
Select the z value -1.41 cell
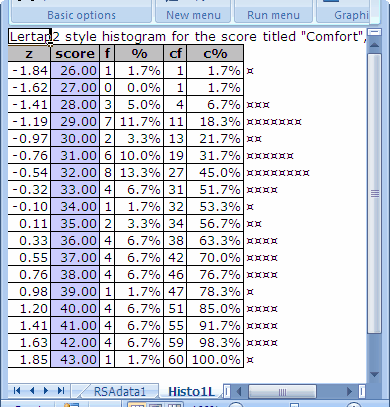tap(29, 104)
